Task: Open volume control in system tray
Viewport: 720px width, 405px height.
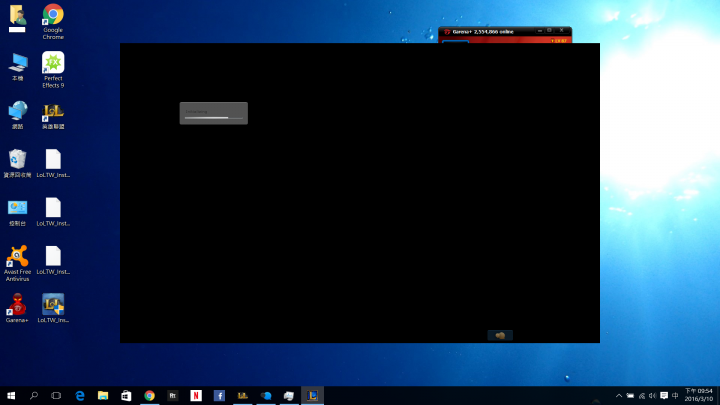Action: (652, 395)
